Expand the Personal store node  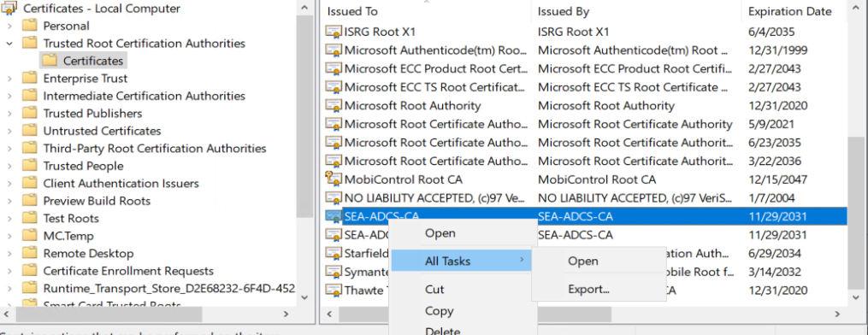9,26
